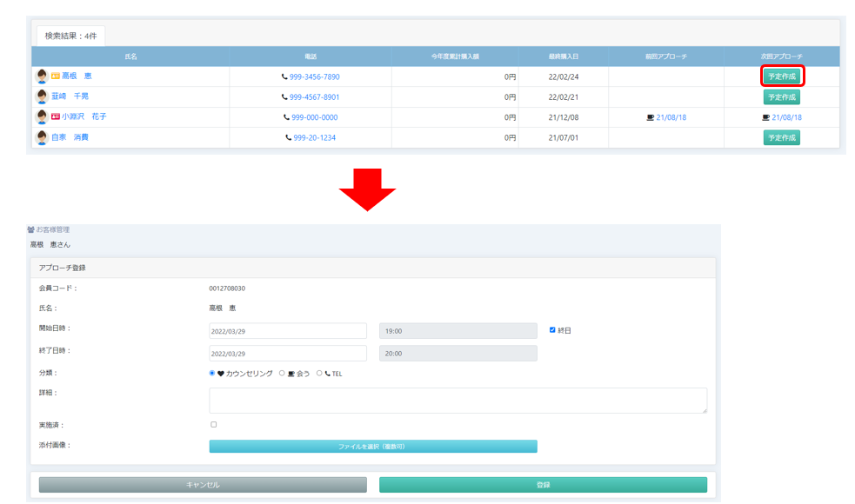Select the カウンセリング radio option

[x=212, y=374]
